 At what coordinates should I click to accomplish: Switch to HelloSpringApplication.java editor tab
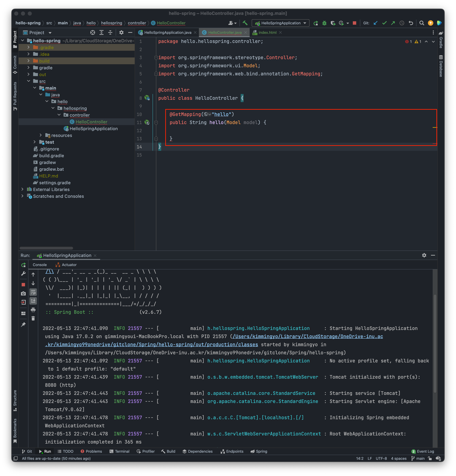tap(167, 33)
